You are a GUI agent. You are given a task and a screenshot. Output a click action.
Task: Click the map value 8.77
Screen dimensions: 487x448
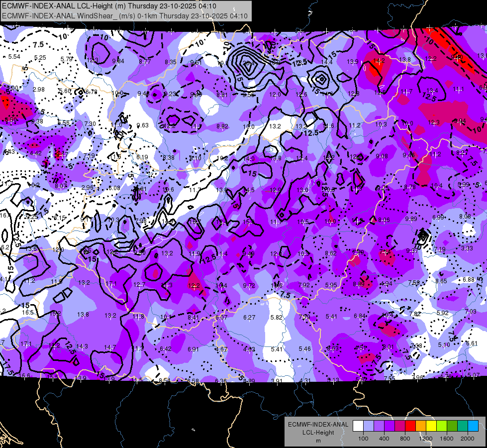click(145, 62)
